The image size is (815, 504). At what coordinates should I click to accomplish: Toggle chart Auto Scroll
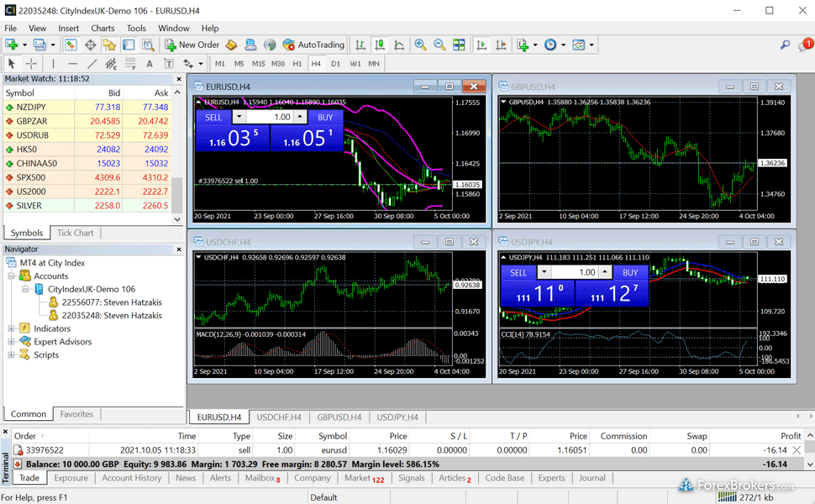click(x=481, y=45)
